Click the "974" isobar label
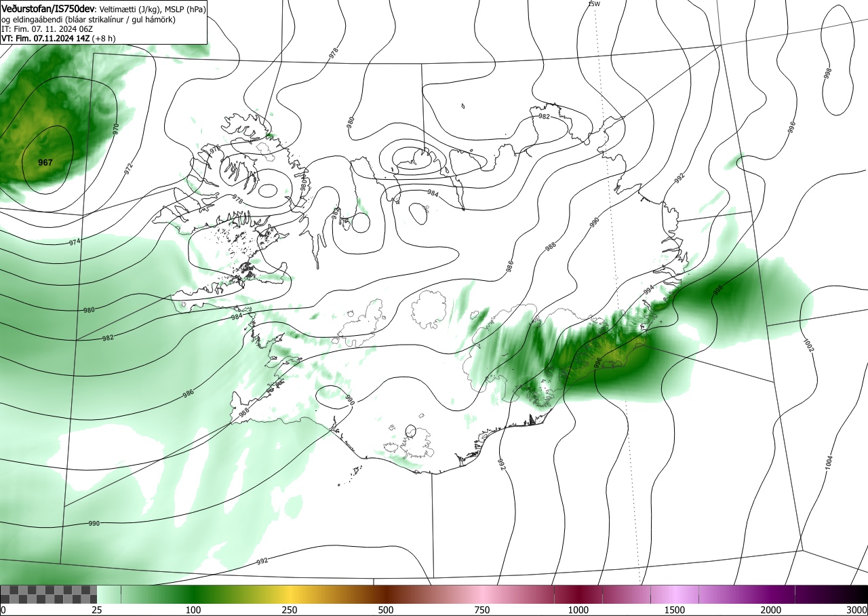 coord(75,242)
